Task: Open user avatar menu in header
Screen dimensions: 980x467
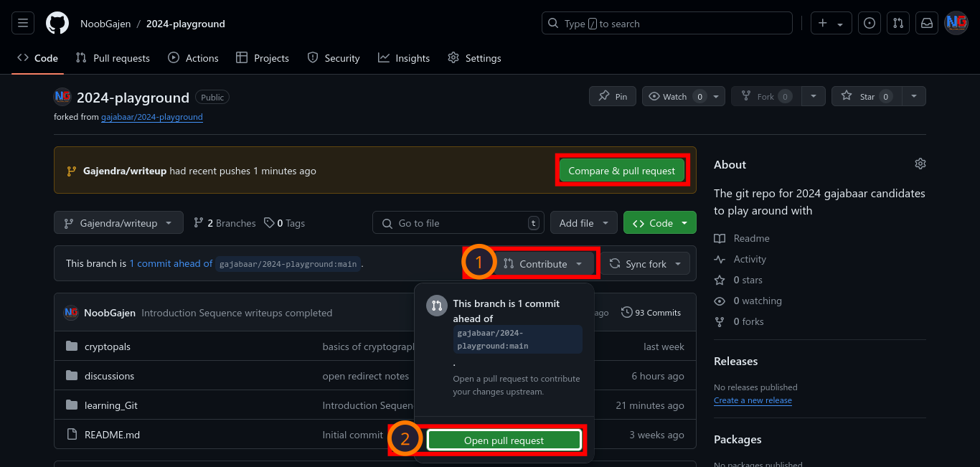Action: click(956, 24)
